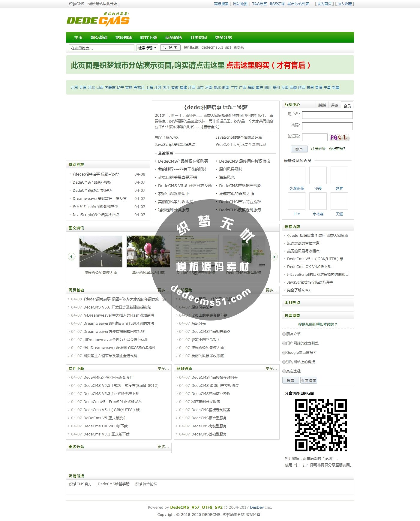
Task: Expand 更多 in 网页基础 section
Action: pos(163,290)
